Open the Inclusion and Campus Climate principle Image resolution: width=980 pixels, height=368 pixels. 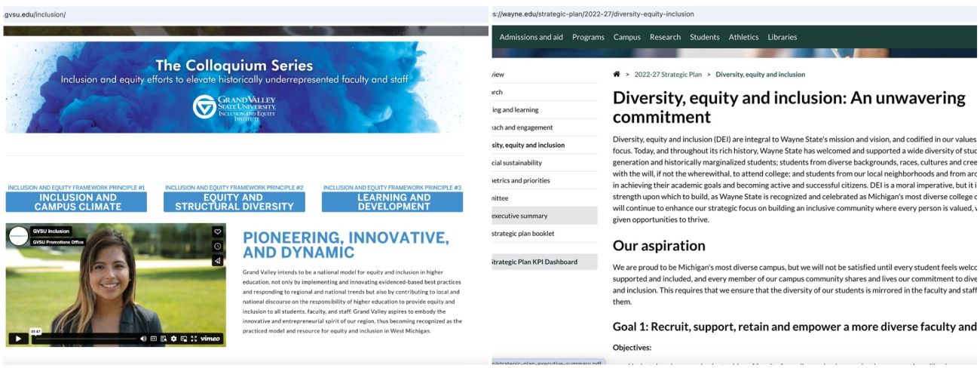tap(75, 201)
